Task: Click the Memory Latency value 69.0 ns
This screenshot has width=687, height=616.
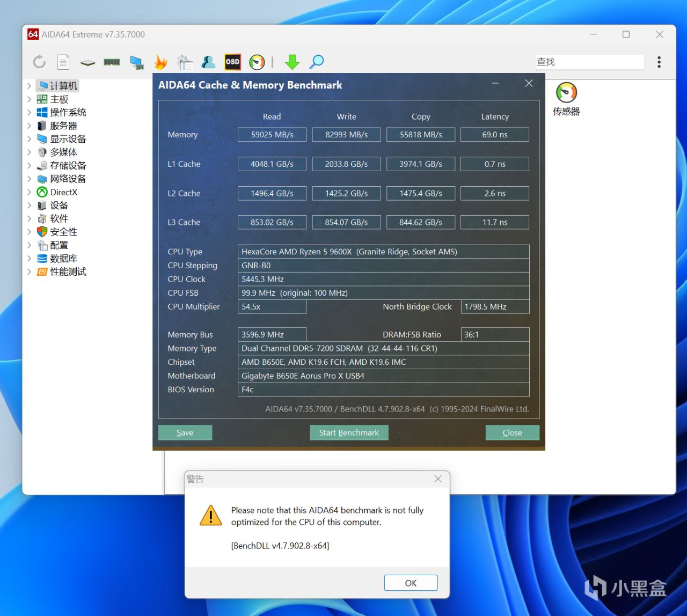Action: point(495,135)
